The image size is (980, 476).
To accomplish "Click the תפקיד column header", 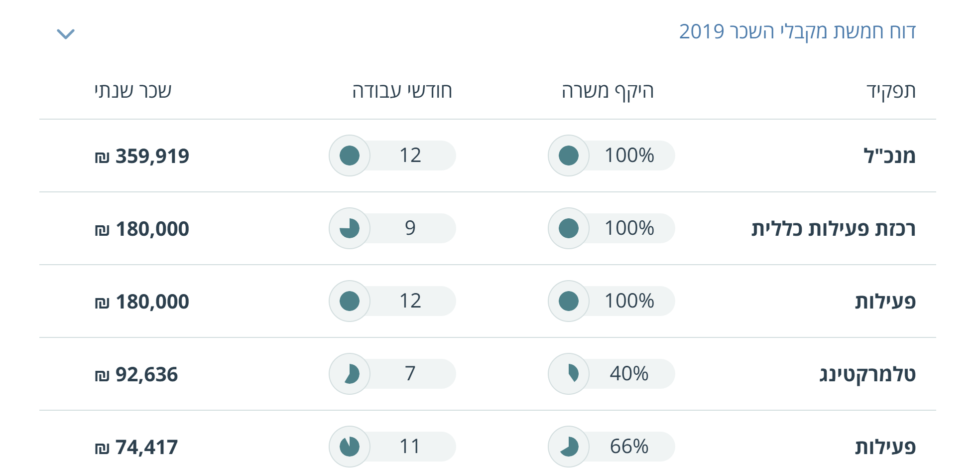I will click(891, 91).
